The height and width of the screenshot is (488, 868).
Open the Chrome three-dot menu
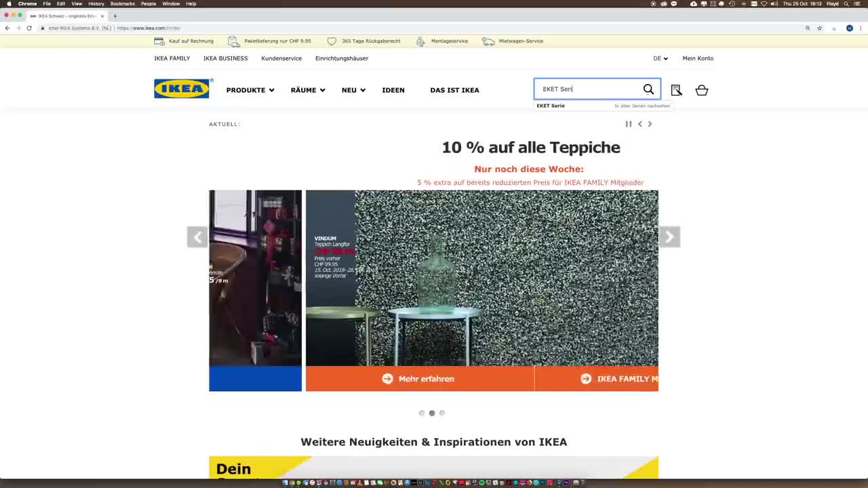[861, 28]
